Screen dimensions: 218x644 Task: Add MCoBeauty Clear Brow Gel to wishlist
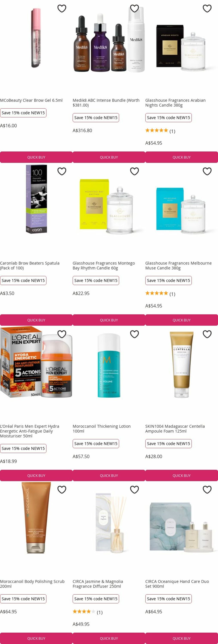62,9
